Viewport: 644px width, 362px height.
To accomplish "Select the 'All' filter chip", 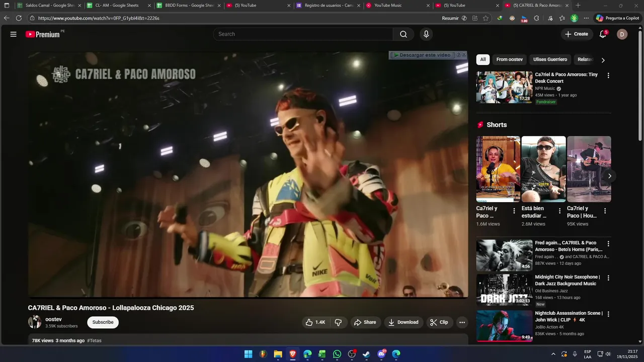I will point(482,59).
